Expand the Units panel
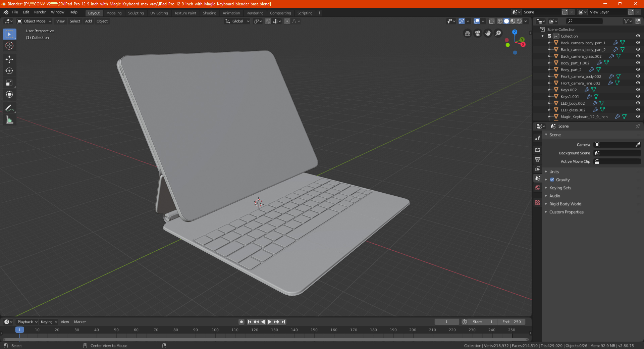Viewport: 644px width, 349px height. pyautogui.click(x=554, y=172)
